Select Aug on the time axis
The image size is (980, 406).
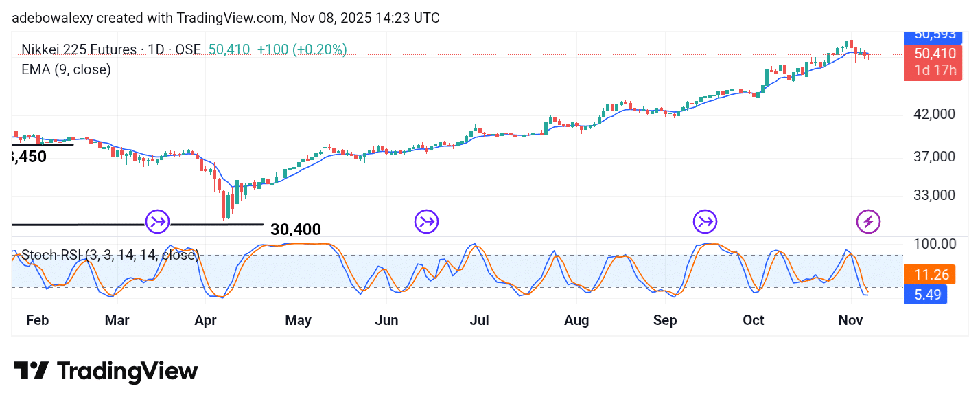(x=576, y=320)
